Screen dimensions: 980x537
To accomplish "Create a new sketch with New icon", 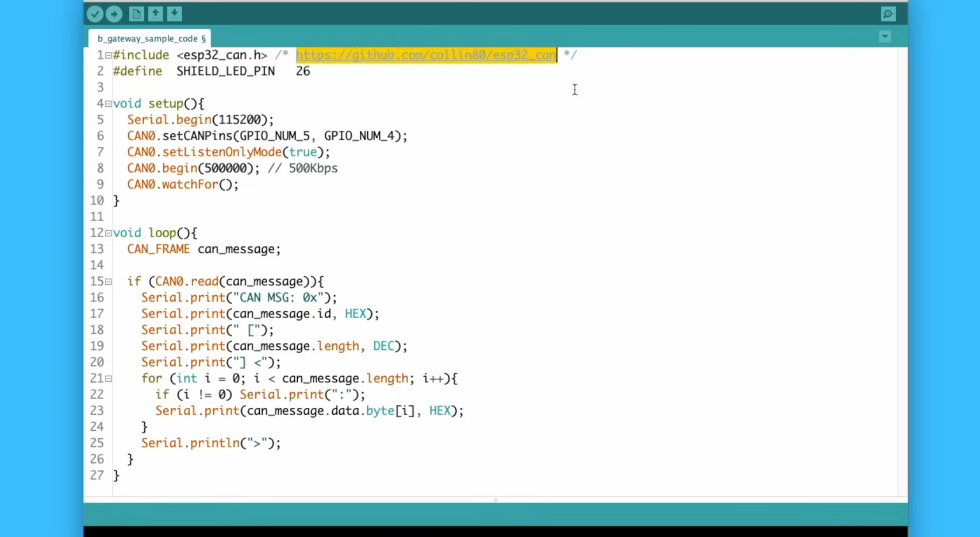I will 136,14.
